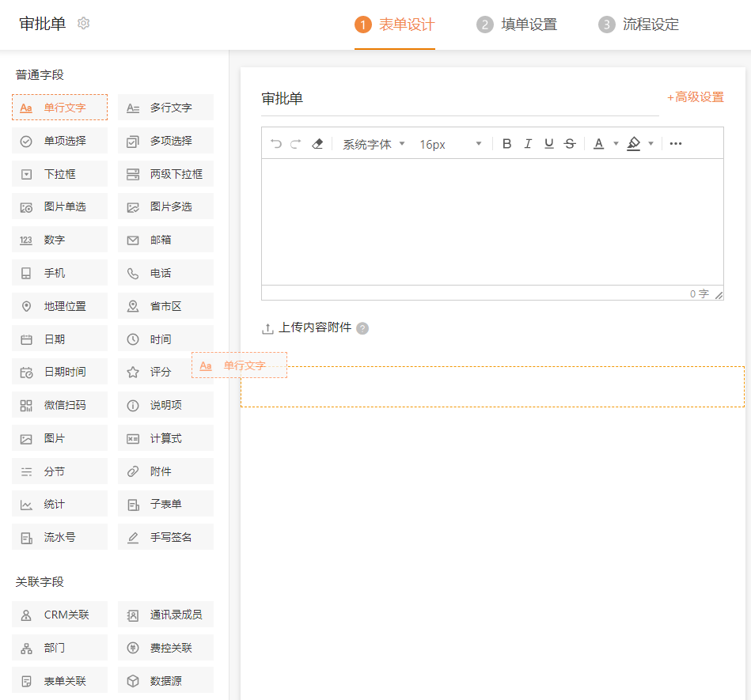Click the 审批单 form title input field
Image resolution: width=751 pixels, height=700 pixels.
[x=459, y=99]
